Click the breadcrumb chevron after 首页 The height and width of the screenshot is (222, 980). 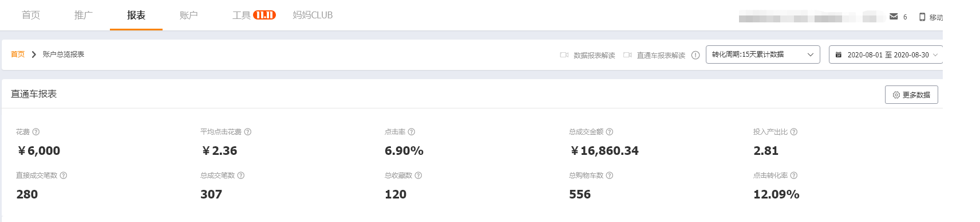34,54
